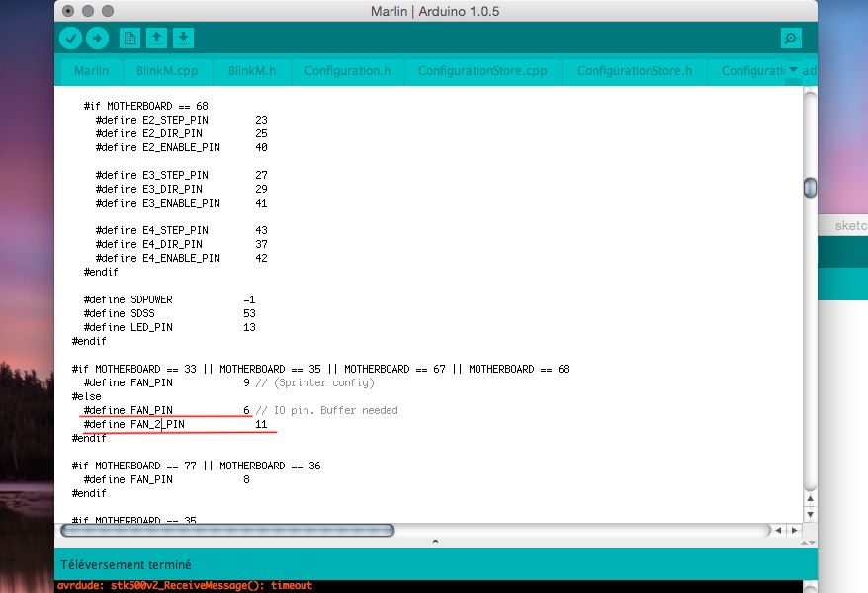The height and width of the screenshot is (593, 868).
Task: Click the 'Marlin | Arduino 1.0.5' title bar
Action: tap(435, 11)
